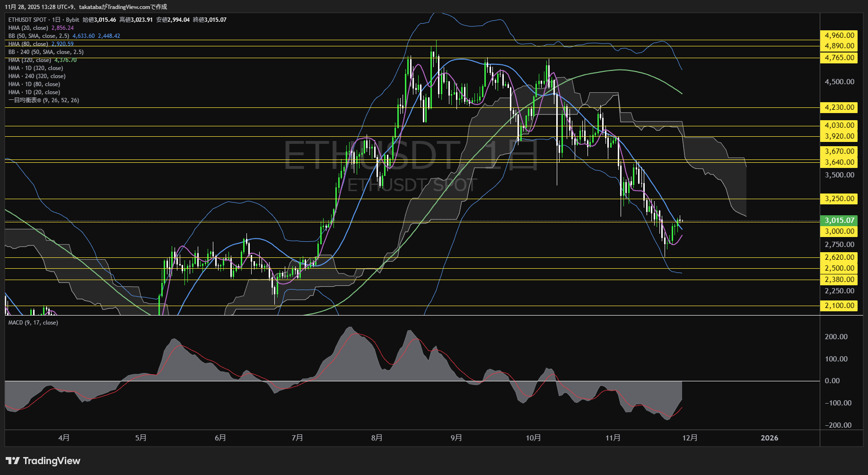This screenshot has height=475, width=868.
Task: Click the ETHUSDT SPOT symbol title
Action: tap(27, 19)
